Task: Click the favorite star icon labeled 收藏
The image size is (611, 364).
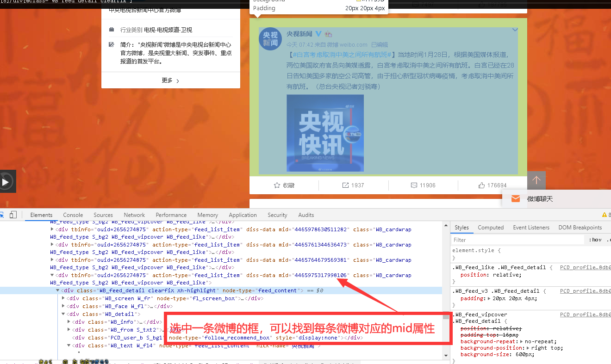Action: tap(277, 185)
